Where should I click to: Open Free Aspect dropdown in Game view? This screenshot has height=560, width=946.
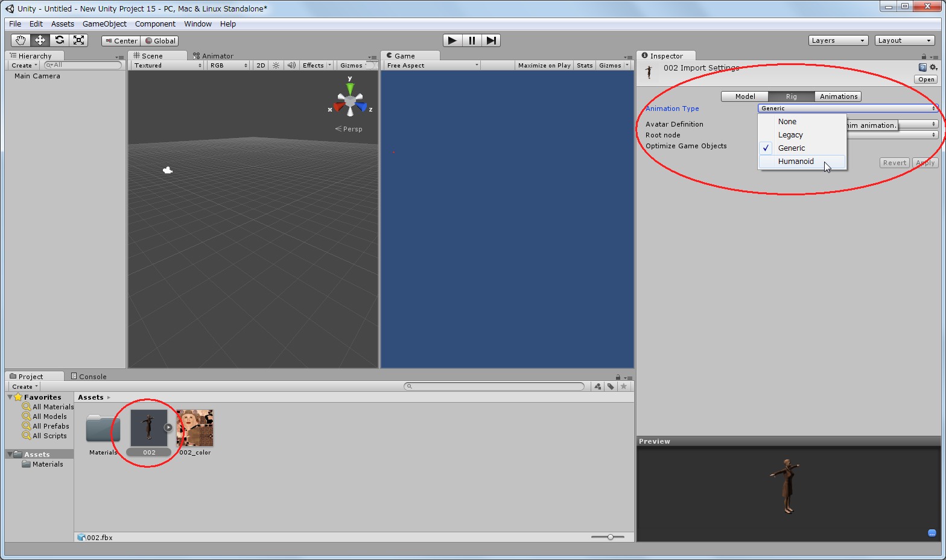[x=432, y=65]
